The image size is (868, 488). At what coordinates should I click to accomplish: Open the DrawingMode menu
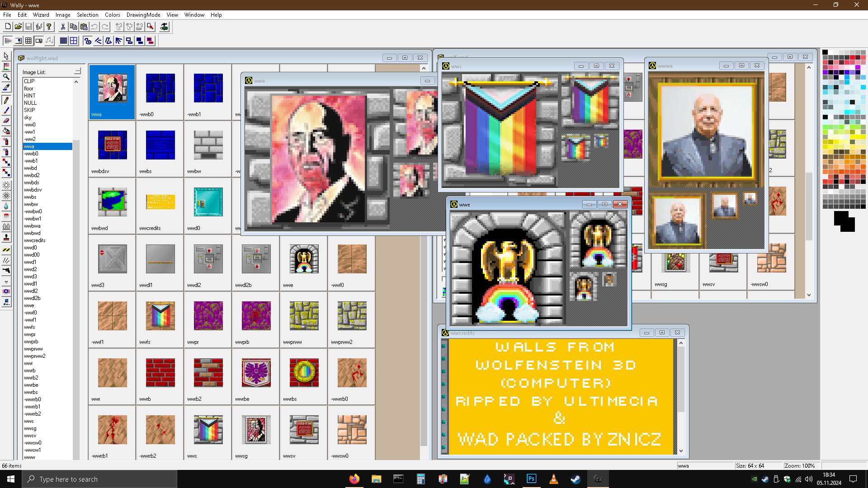point(143,15)
